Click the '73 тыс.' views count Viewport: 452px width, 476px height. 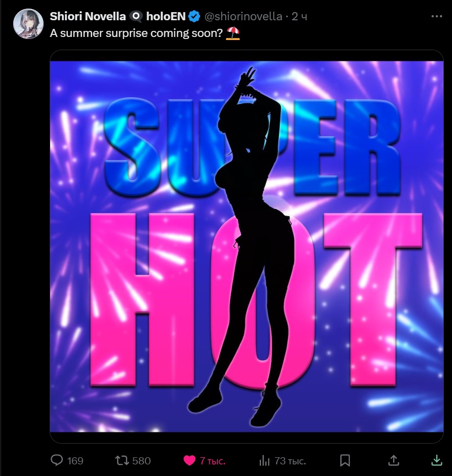pos(290,461)
